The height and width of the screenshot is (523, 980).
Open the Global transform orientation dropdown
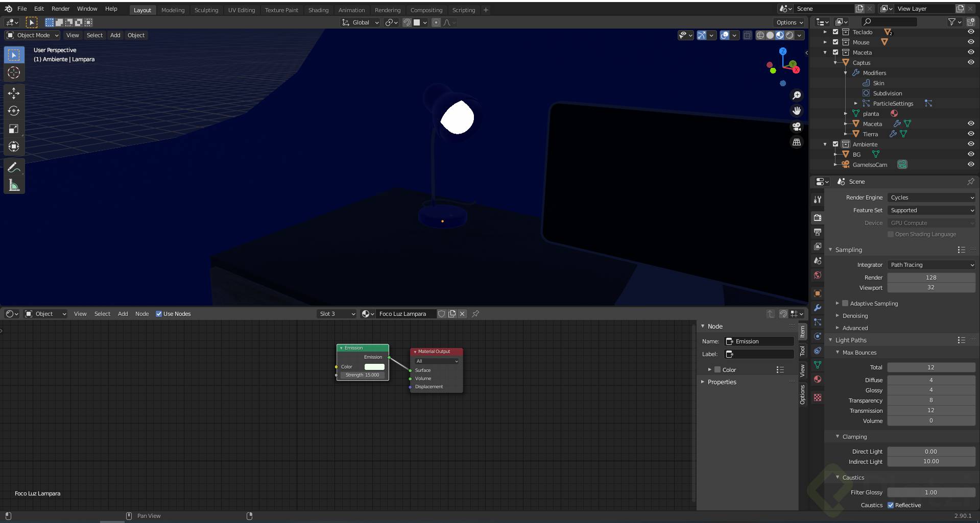(x=361, y=22)
